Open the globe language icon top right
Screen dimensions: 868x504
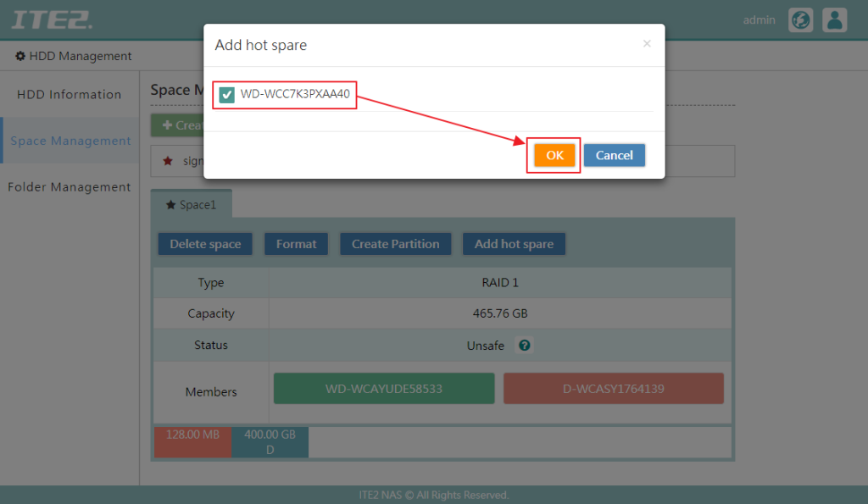(800, 19)
